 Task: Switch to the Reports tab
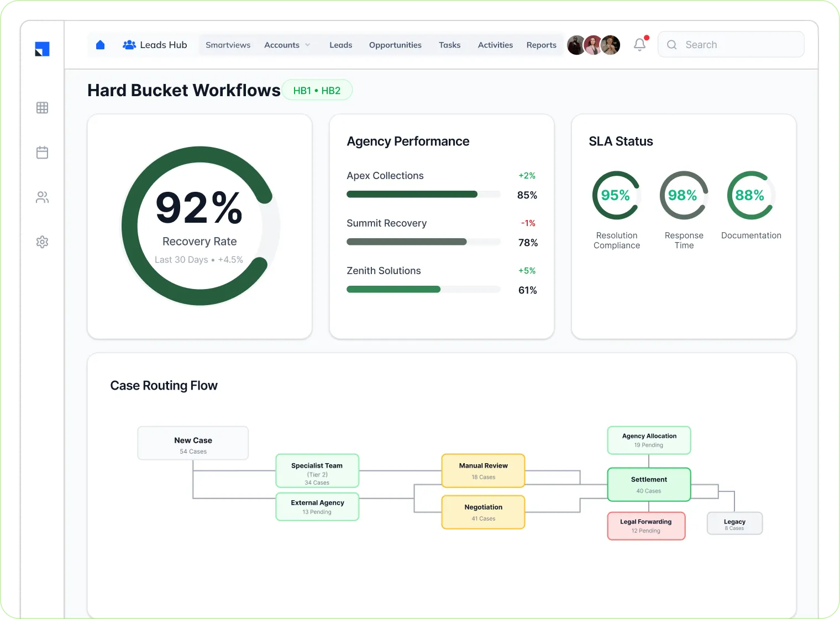tap(541, 45)
